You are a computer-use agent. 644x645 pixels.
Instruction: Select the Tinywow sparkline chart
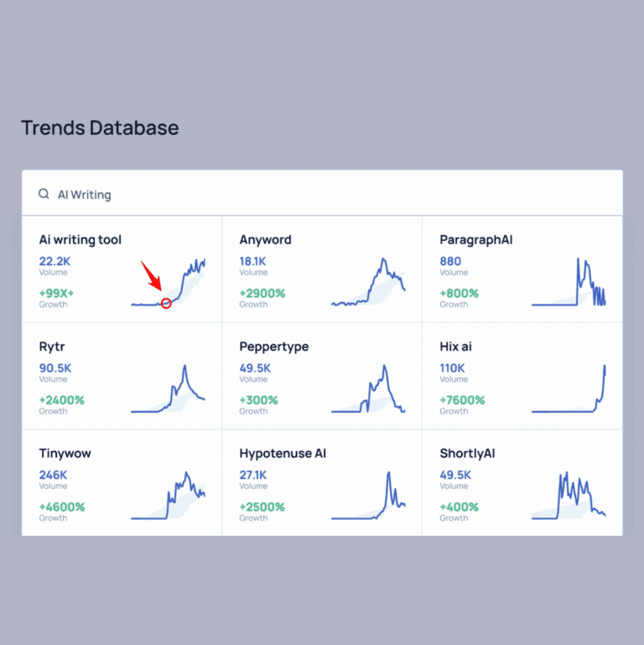pyautogui.click(x=168, y=496)
